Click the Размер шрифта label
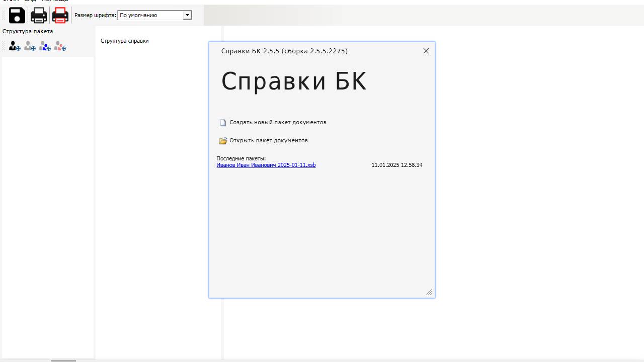Image resolution: width=644 pixels, height=362 pixels. tap(96, 15)
